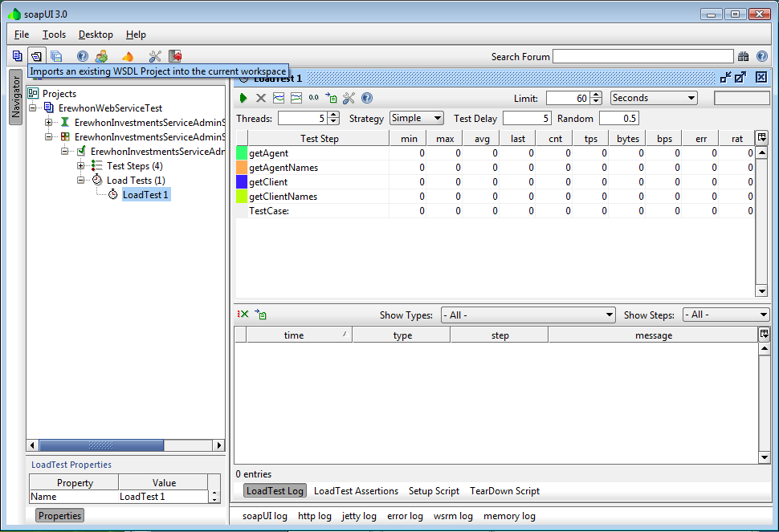Open the Help menu
Viewport: 779px width, 532px height.
point(136,35)
